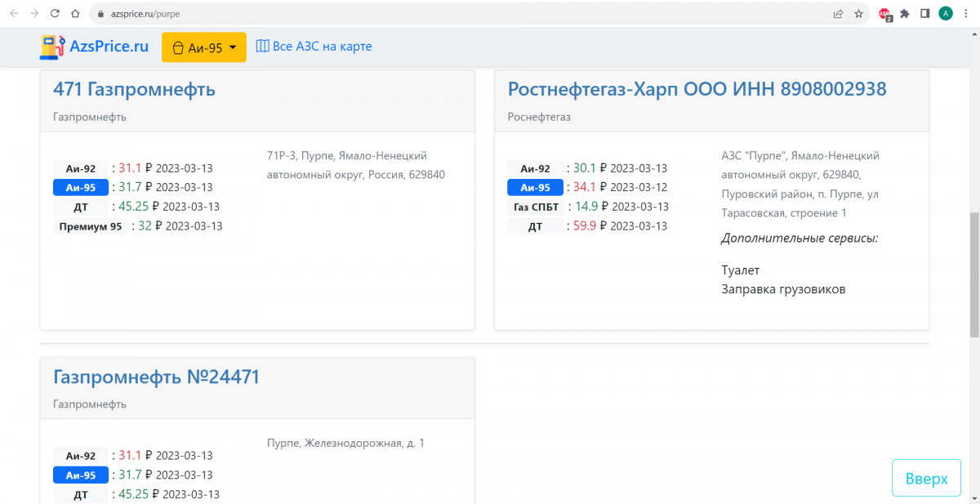Click the padlock site info icon
Image resolution: width=980 pixels, height=504 pixels.
(100, 14)
